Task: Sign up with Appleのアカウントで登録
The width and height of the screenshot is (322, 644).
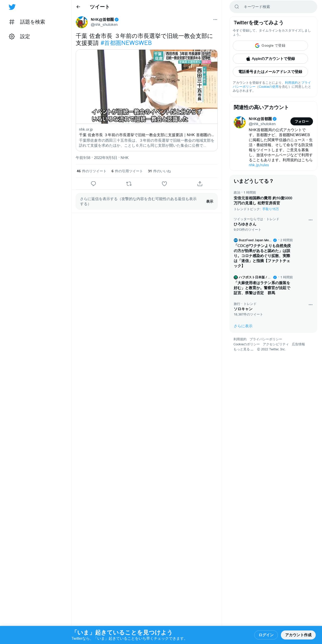Action: (270, 59)
